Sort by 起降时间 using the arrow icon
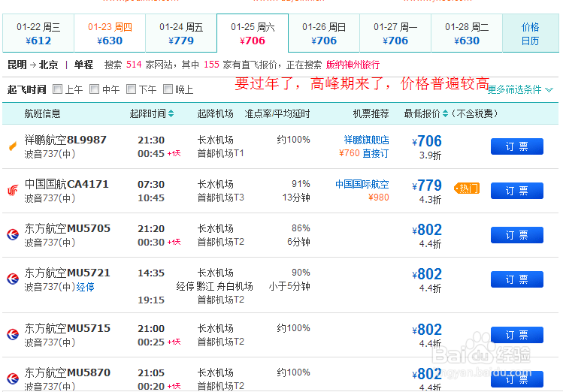 tap(171, 113)
